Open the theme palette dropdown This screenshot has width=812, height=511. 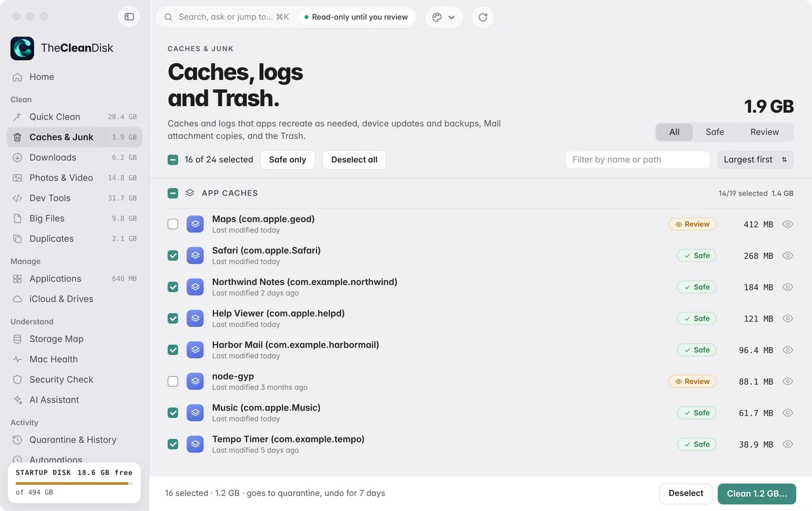point(444,17)
